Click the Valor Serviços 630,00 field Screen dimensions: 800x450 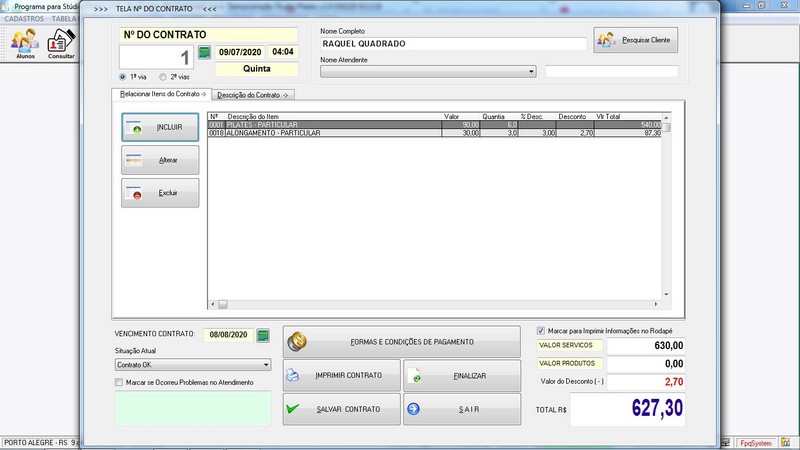click(646, 345)
